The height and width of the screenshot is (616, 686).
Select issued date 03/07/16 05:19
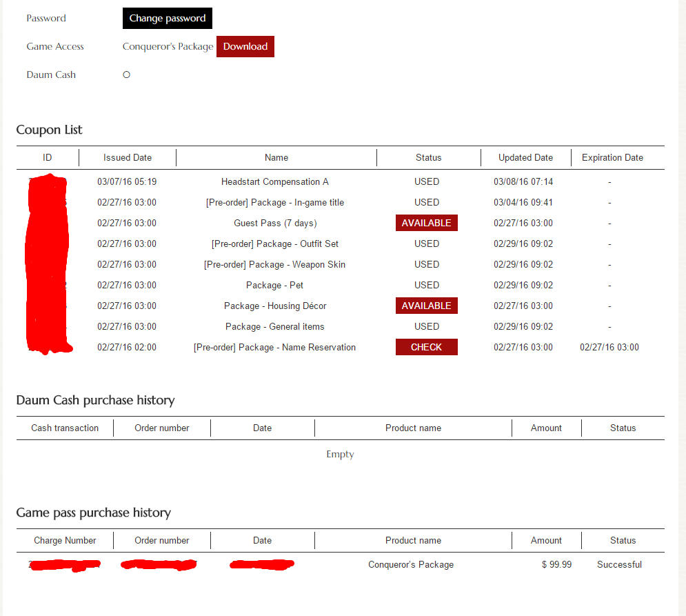click(127, 181)
